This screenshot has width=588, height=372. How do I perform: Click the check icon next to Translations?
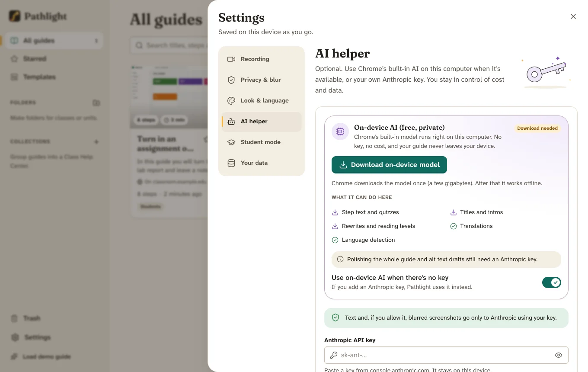[454, 226]
